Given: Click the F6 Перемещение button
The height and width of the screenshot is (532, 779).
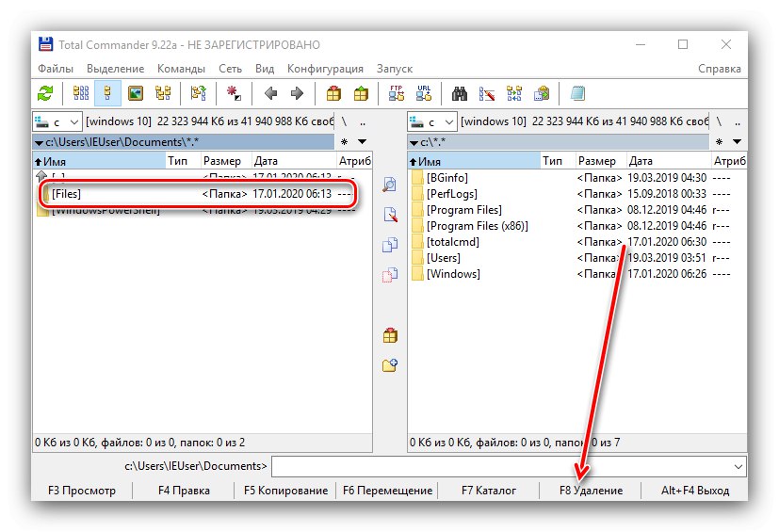Looking at the screenshot, I should 387,491.
